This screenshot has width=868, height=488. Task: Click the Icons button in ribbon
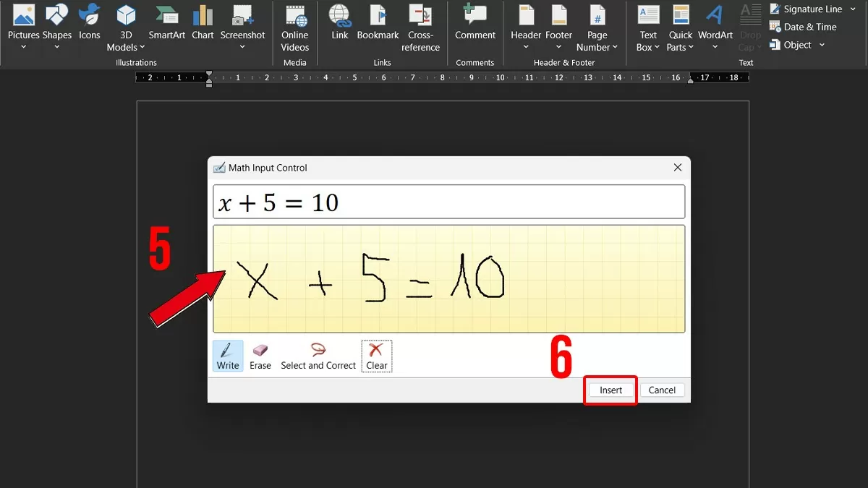point(90,23)
